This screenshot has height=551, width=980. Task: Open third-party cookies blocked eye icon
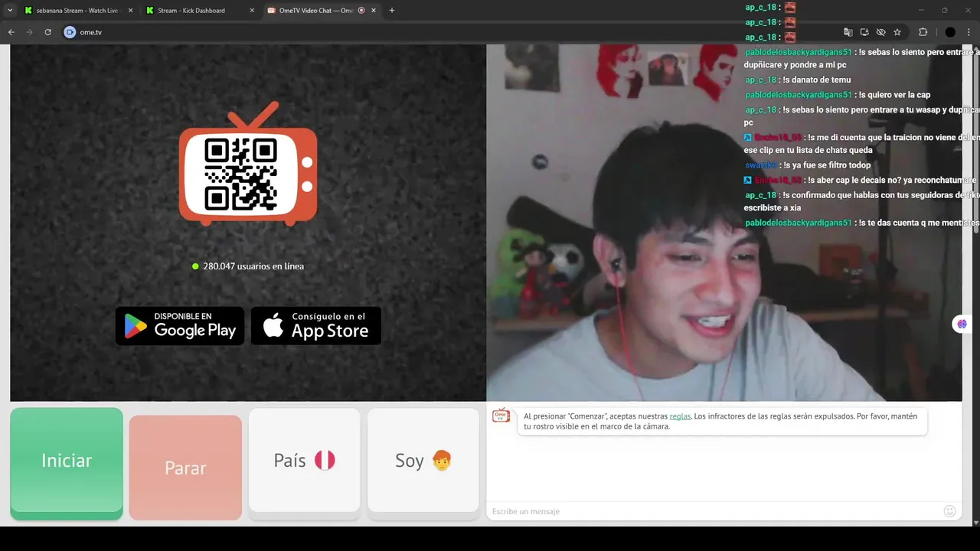pyautogui.click(x=880, y=32)
